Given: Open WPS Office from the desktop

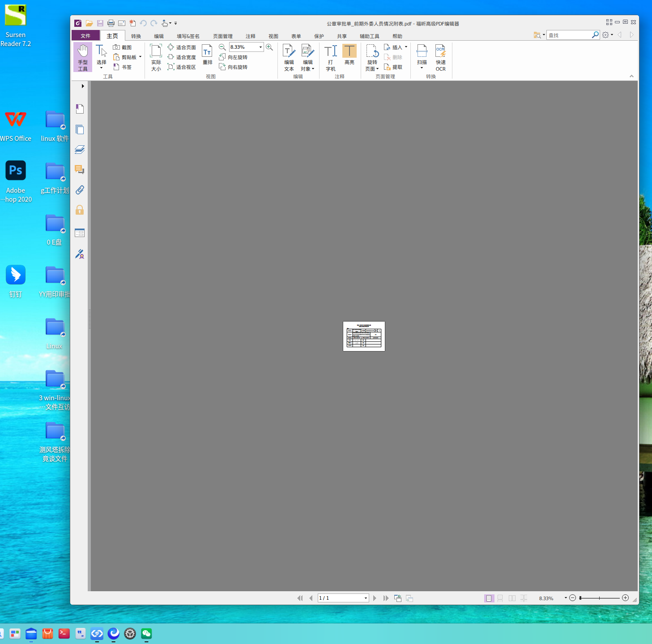Looking at the screenshot, I should coord(16,126).
